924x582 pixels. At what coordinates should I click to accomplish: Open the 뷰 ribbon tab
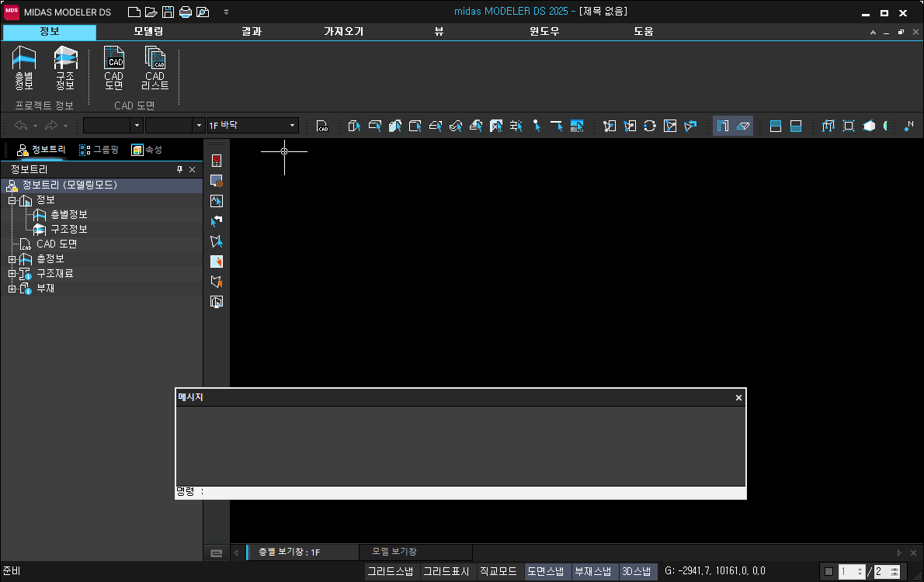(439, 32)
